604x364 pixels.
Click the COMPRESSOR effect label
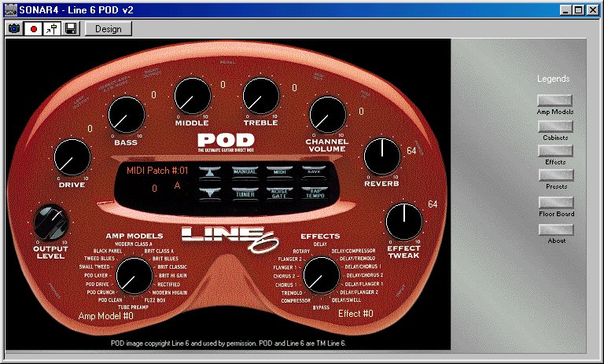[296, 300]
